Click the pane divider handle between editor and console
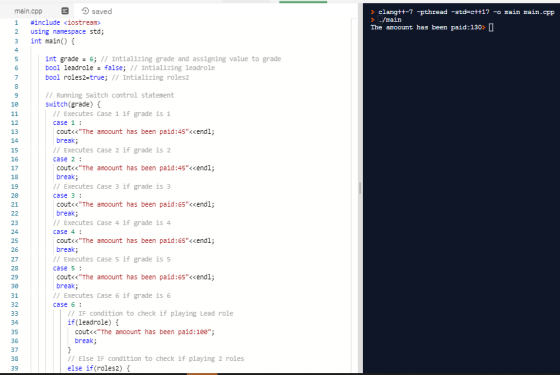Screen dimensions: 560x375 (x=360, y=188)
